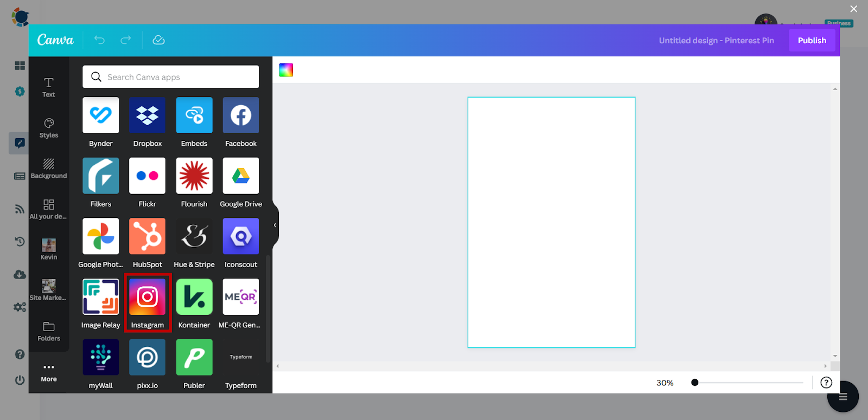
Task: Open the Instagram app
Action: pyautogui.click(x=148, y=297)
